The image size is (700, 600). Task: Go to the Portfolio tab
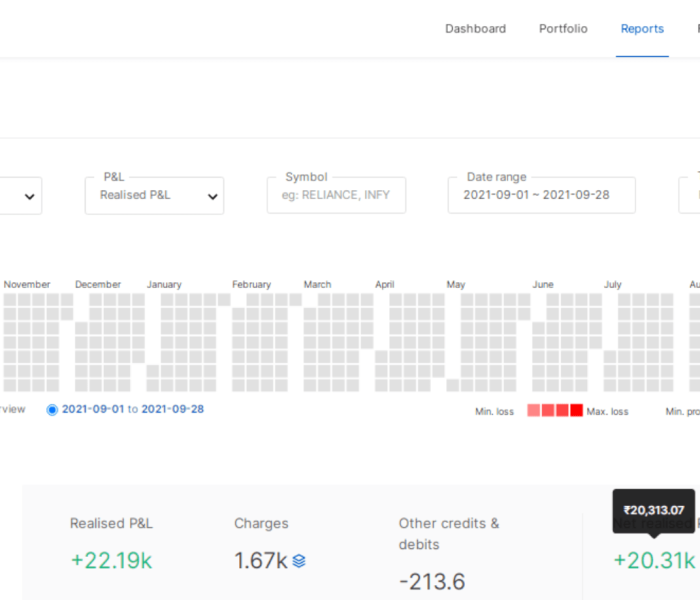[x=563, y=29]
